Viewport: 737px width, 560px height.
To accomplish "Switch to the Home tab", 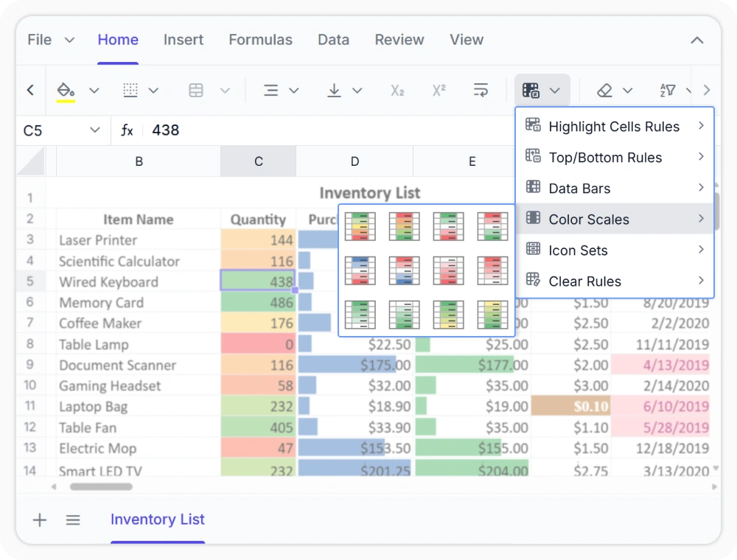I will click(x=118, y=40).
